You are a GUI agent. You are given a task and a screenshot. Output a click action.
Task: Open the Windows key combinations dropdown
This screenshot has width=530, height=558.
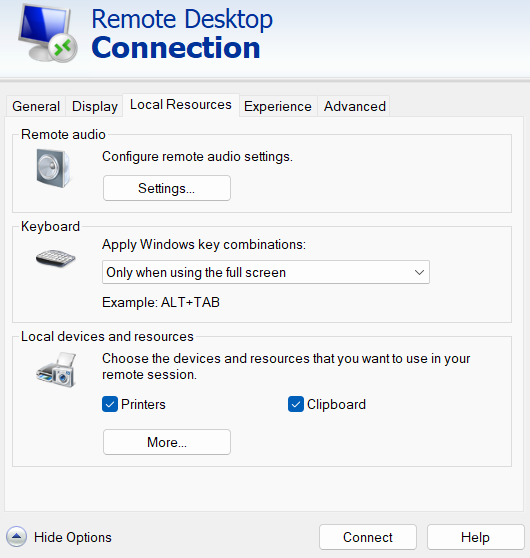(x=266, y=272)
